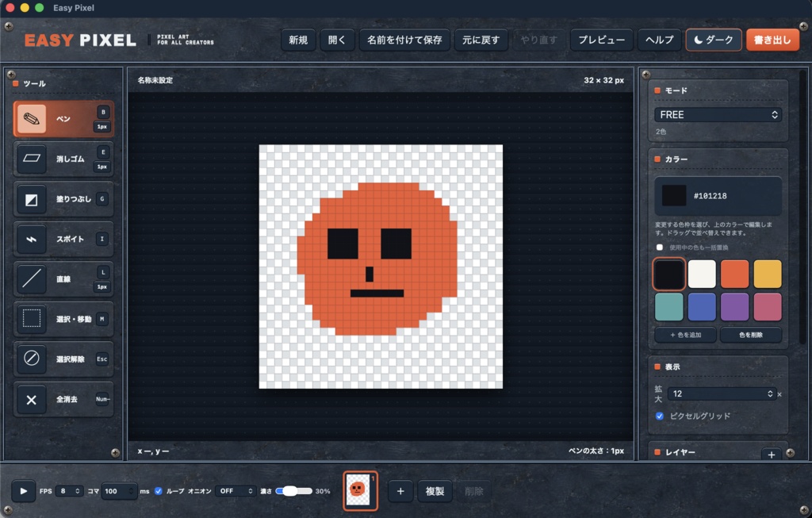This screenshot has height=518, width=812.
Task: Click 元に戻す undo button
Action: coord(481,40)
